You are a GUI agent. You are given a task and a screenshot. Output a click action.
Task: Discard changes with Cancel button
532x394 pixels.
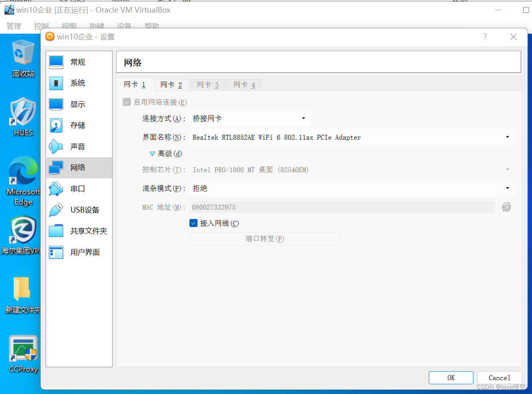499,378
